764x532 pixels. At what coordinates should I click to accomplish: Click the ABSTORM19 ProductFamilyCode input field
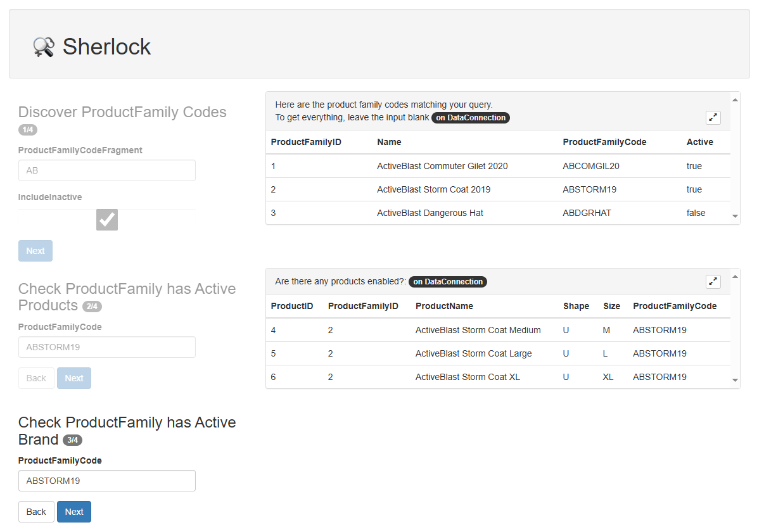pyautogui.click(x=106, y=481)
